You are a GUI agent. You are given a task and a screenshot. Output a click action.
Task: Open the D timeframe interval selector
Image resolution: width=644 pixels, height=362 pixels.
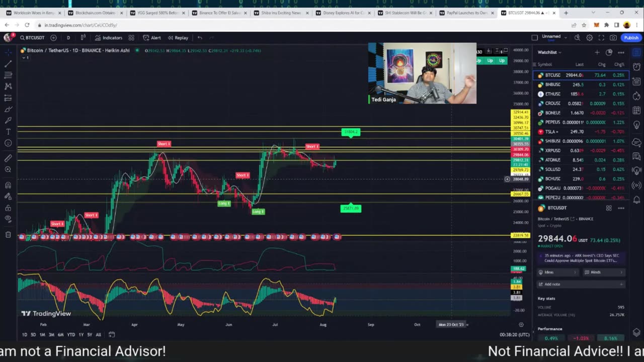[68, 38]
